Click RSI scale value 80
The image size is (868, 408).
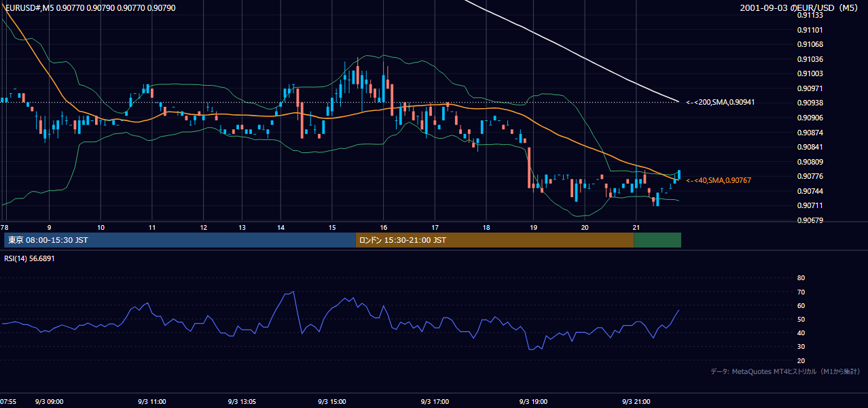801,278
